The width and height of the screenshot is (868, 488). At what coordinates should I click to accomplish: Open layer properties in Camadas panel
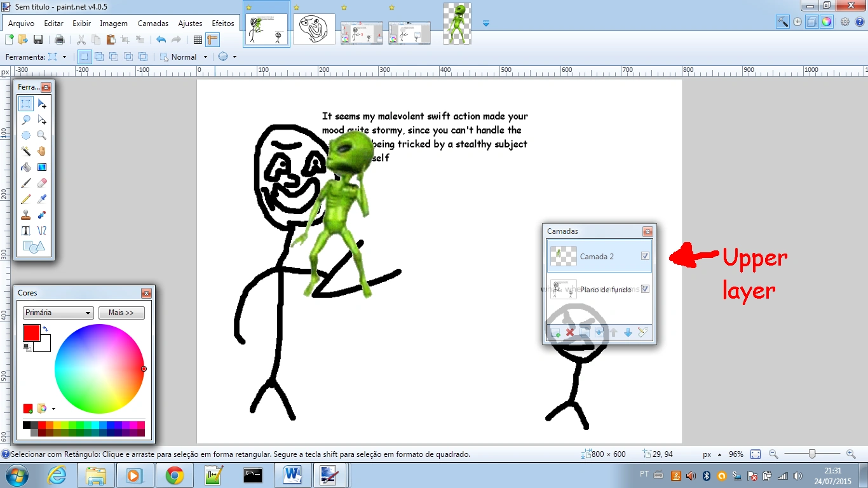pos(642,332)
